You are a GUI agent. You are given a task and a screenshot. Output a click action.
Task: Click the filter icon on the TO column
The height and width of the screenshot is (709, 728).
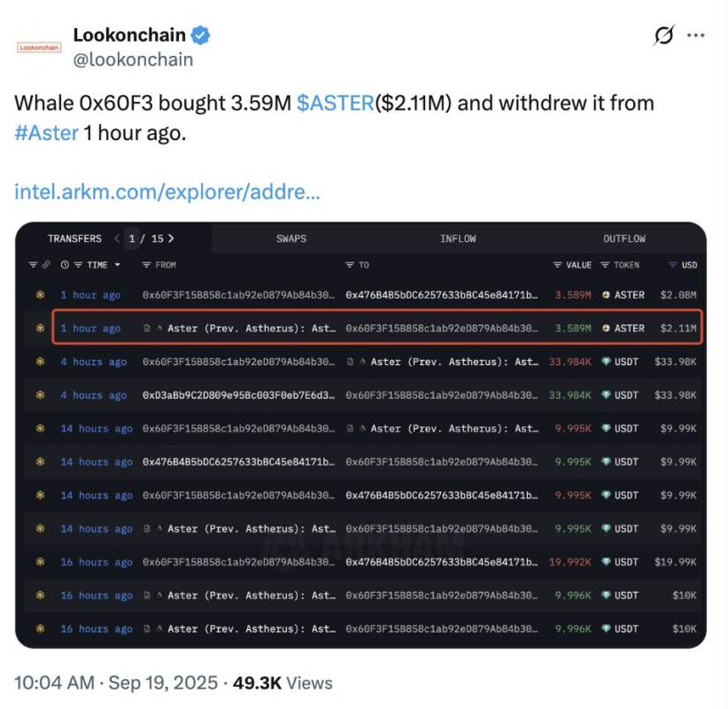(350, 265)
